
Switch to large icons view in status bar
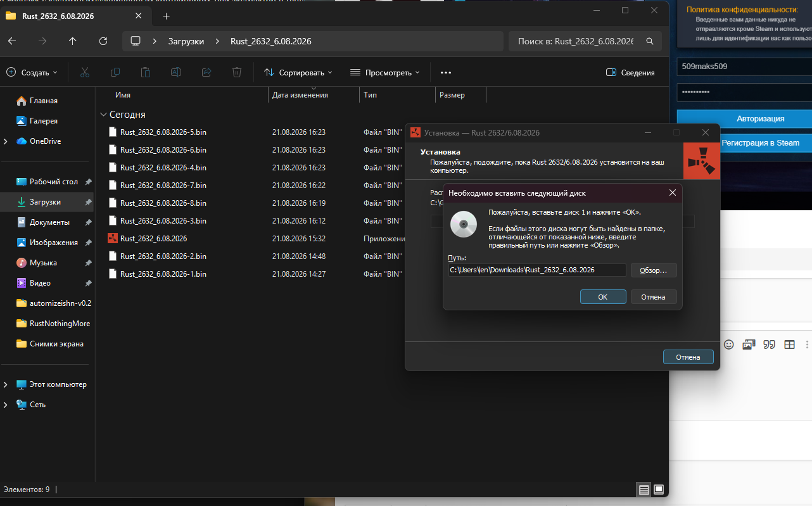tap(659, 490)
